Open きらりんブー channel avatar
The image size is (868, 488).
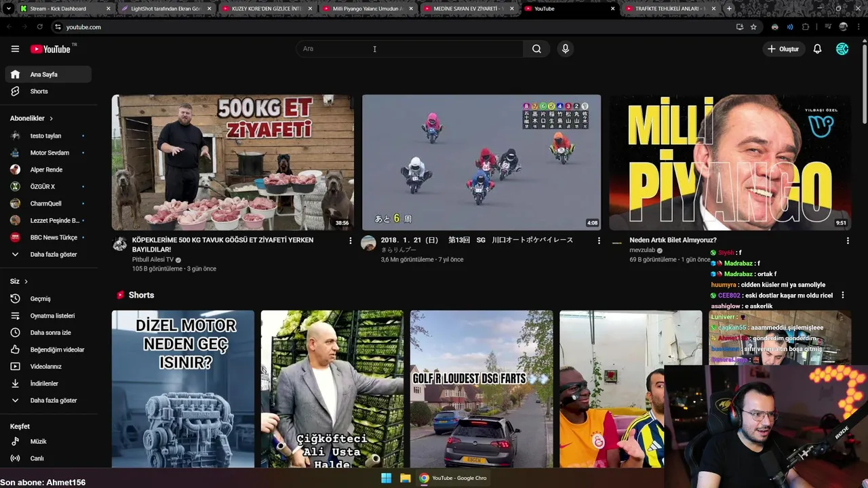click(x=368, y=243)
